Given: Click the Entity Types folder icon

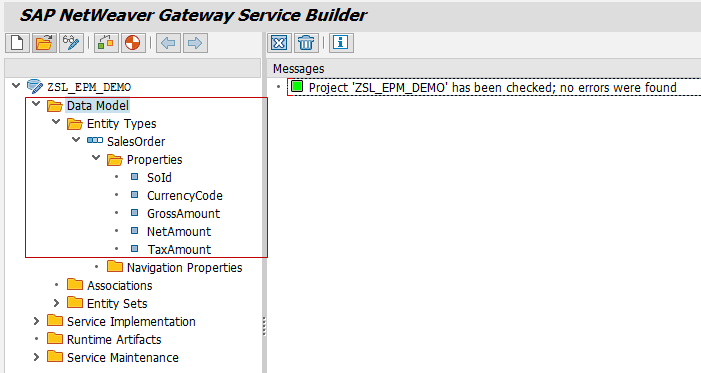Looking at the screenshot, I should [x=75, y=123].
